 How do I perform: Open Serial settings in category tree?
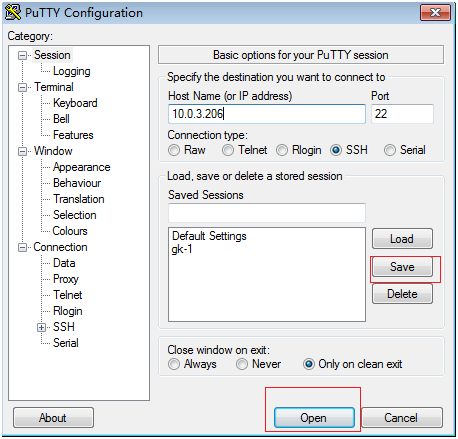tap(66, 343)
